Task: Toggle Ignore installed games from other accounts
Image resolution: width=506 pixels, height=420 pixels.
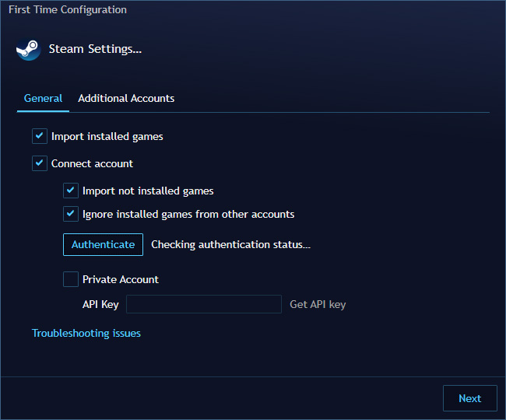Action: click(71, 214)
